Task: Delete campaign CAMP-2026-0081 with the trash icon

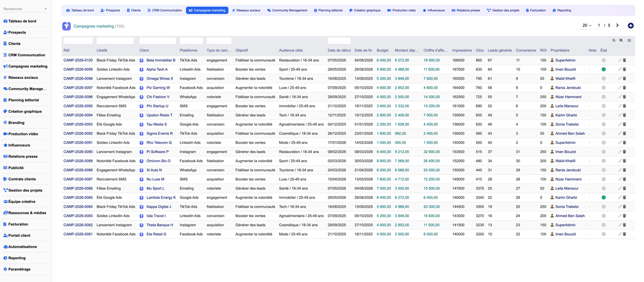Action: [x=625, y=234]
